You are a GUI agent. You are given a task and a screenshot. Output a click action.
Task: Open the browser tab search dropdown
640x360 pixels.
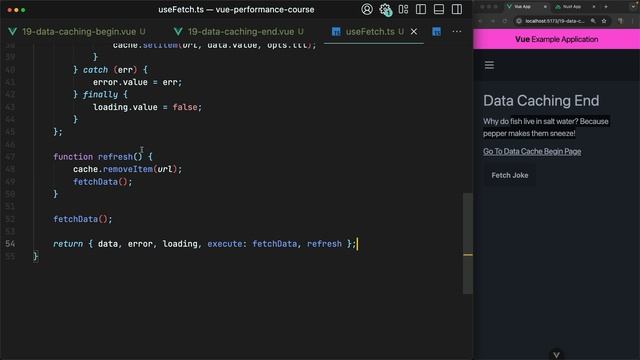pyautogui.click(x=634, y=7)
